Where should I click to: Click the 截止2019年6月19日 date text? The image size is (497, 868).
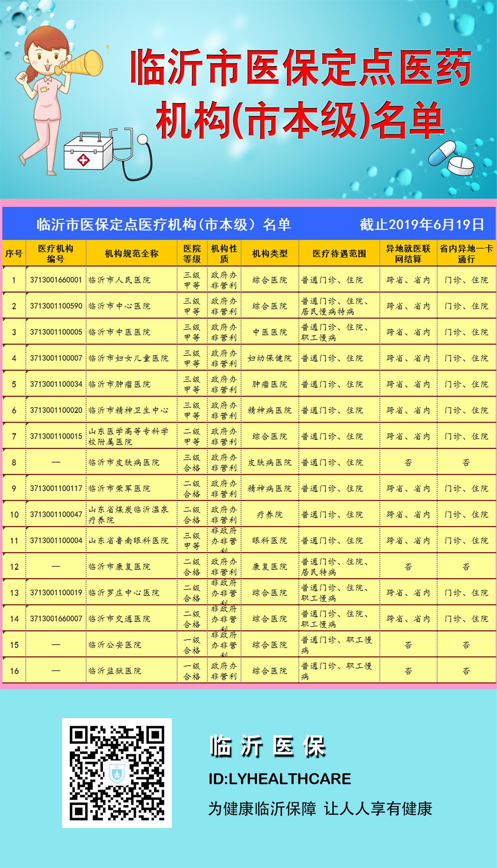pos(422,224)
